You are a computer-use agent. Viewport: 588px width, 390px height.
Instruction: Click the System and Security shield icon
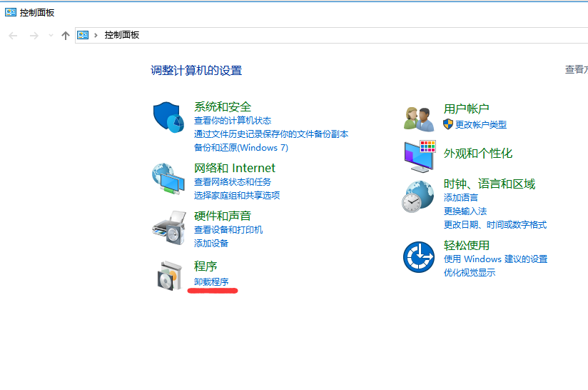tap(168, 117)
